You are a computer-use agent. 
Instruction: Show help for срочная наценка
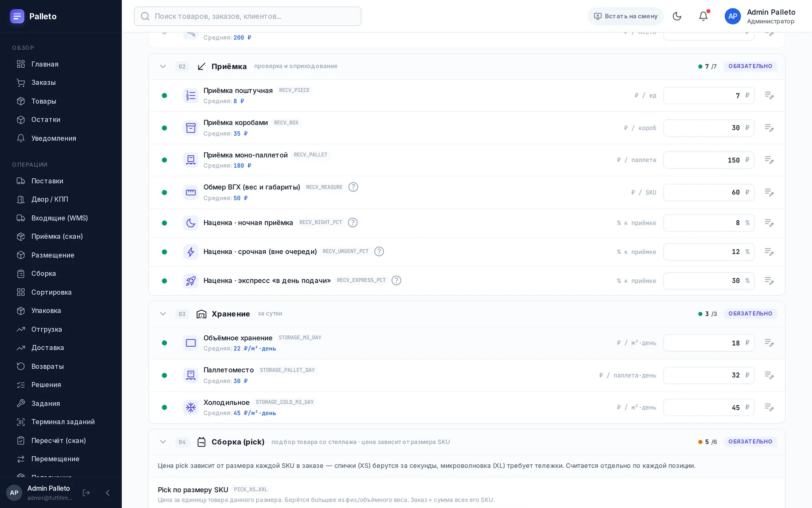click(379, 251)
